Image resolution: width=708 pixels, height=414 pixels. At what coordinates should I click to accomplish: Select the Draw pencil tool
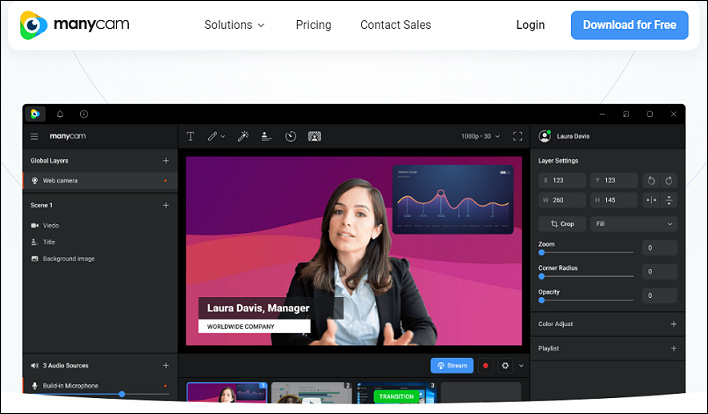[x=212, y=136]
